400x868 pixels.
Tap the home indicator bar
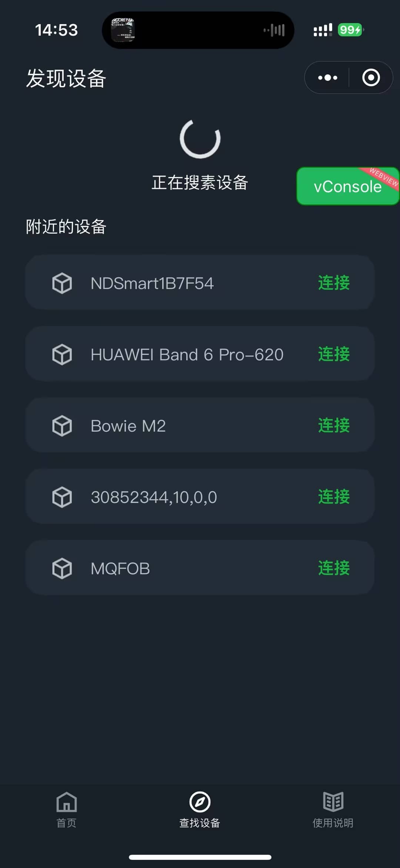pos(200,857)
